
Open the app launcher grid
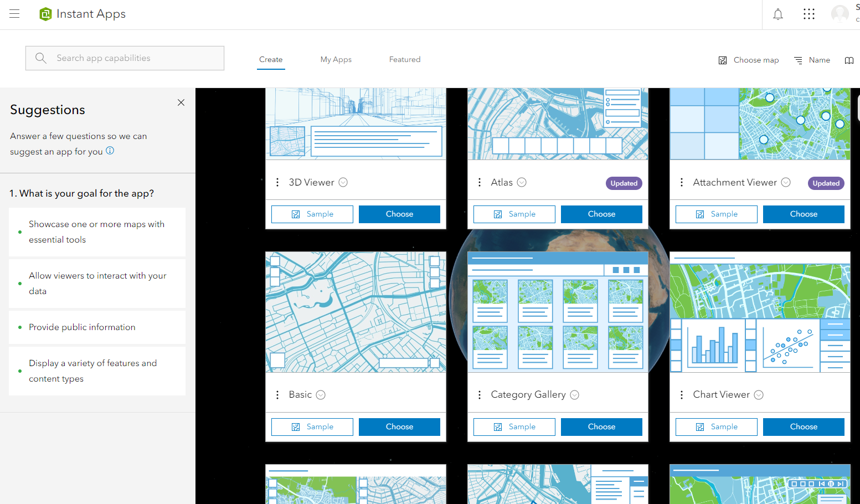click(809, 14)
